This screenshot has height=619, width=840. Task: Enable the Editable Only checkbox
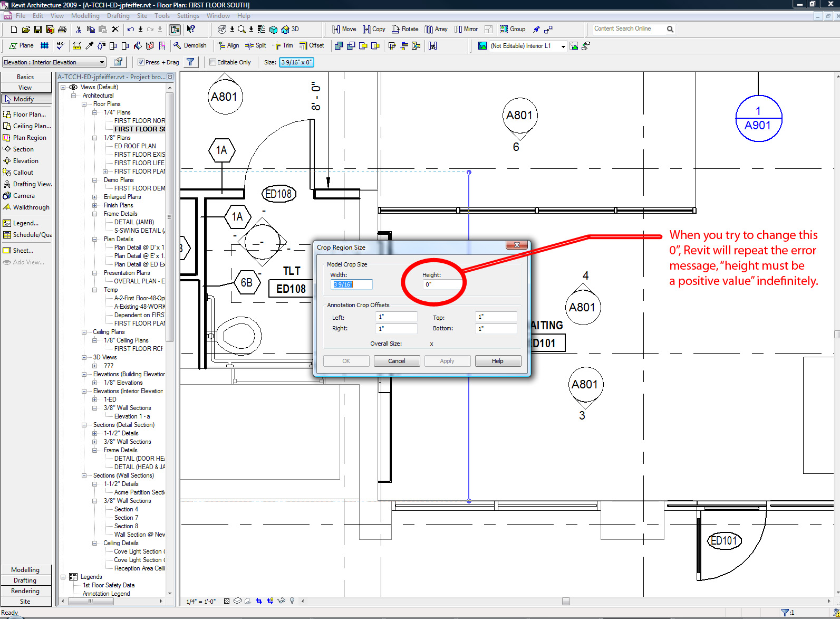click(x=213, y=62)
